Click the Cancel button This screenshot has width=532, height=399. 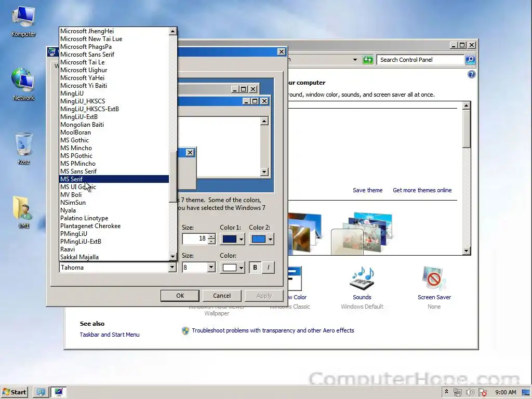[x=222, y=296]
